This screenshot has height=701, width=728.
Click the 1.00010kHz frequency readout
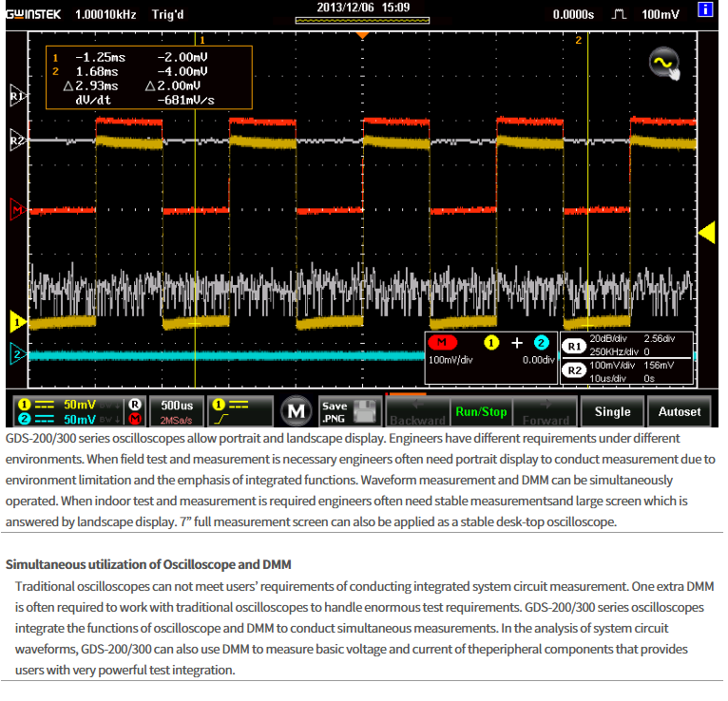pos(105,15)
